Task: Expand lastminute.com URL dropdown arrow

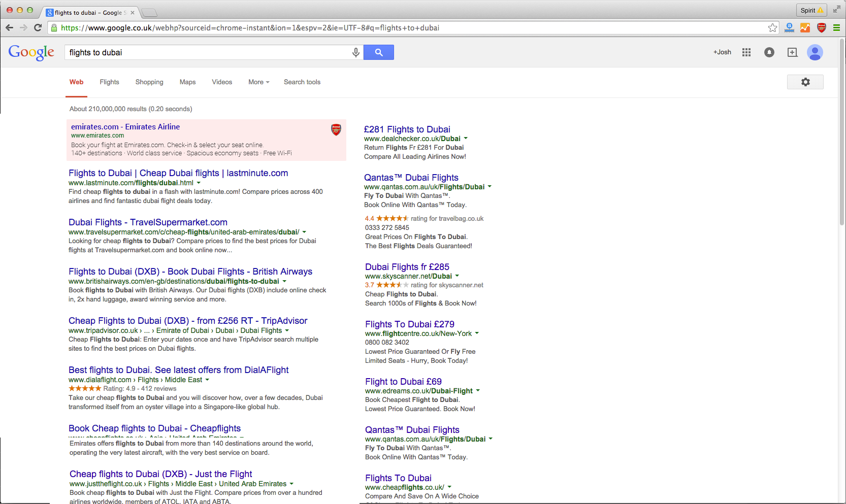Action: 199,183
